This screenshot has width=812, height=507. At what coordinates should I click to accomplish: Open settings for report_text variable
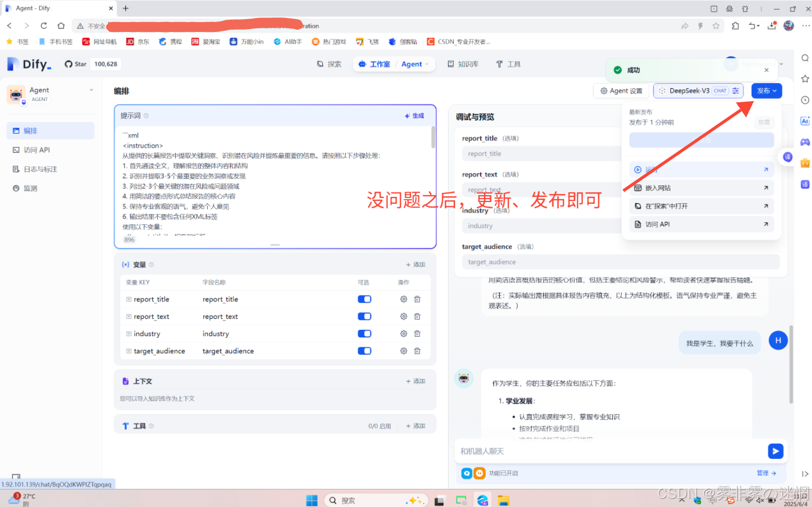[x=403, y=317]
